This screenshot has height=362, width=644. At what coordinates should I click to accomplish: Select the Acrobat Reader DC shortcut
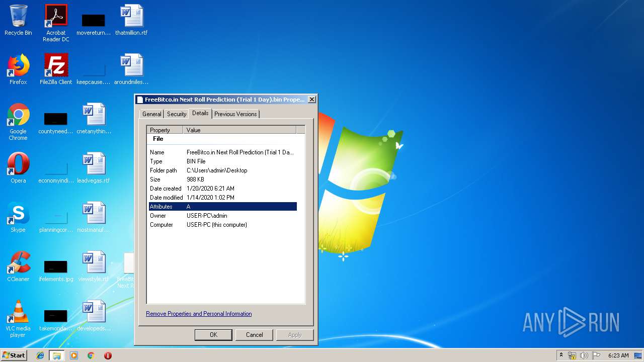click(x=56, y=23)
